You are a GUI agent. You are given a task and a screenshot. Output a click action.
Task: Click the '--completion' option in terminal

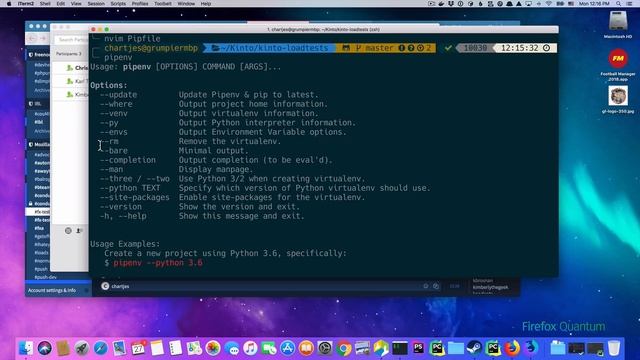[128, 160]
